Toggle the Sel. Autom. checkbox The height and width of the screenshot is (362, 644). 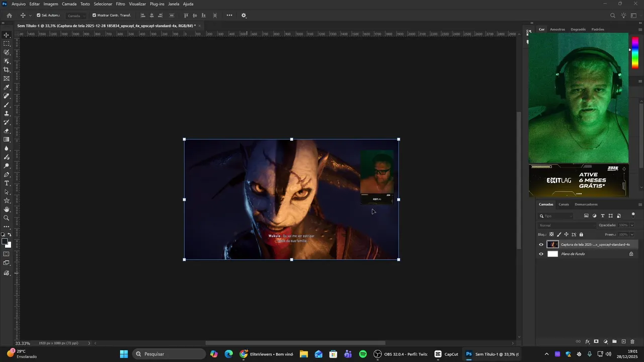pyautogui.click(x=38, y=16)
